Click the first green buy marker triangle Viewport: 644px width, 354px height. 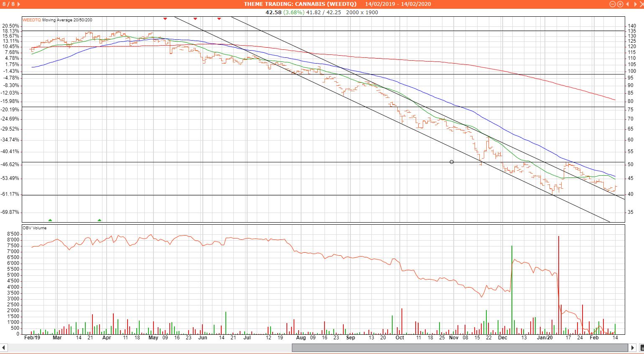(50, 220)
